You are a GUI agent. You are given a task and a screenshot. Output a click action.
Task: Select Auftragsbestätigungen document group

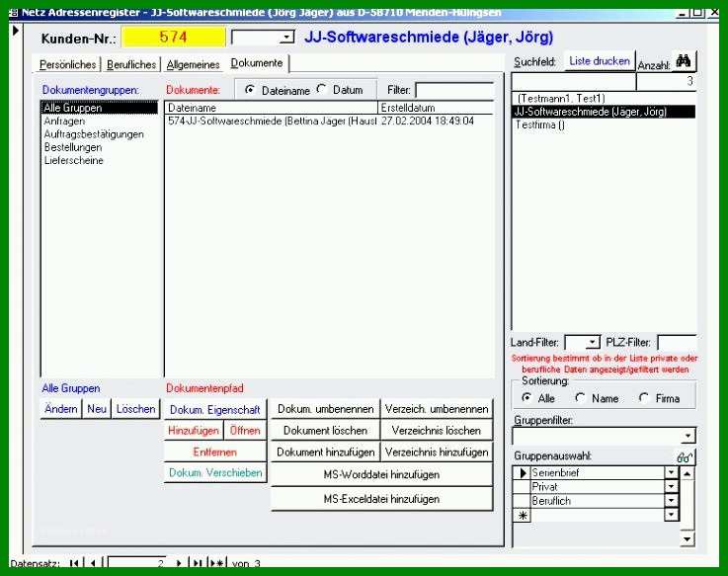(x=100, y=134)
